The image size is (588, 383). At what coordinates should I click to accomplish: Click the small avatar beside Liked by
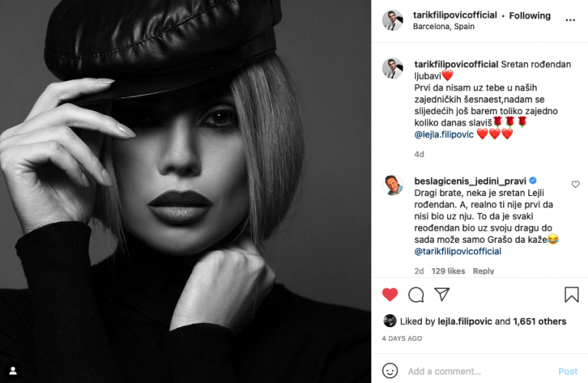click(x=390, y=321)
